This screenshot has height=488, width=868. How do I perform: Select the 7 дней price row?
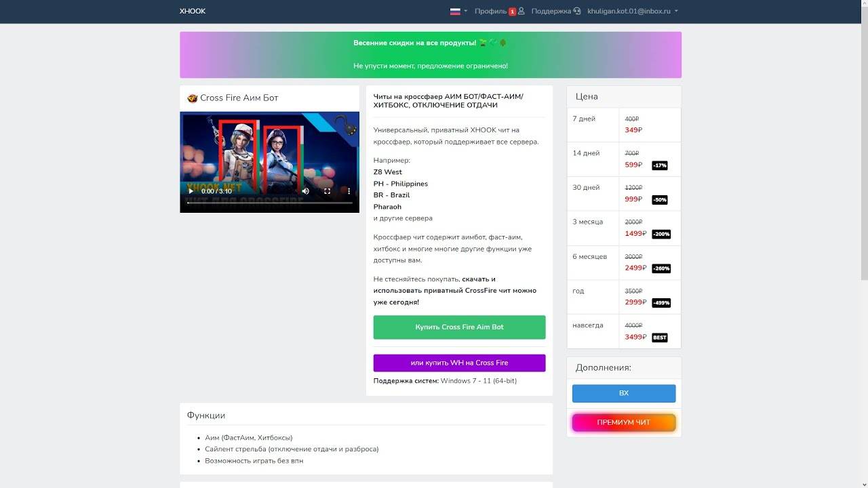tap(624, 125)
